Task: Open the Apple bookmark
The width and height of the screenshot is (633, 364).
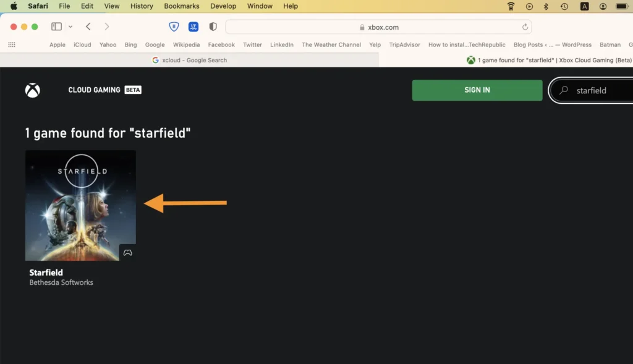Action: [57, 44]
